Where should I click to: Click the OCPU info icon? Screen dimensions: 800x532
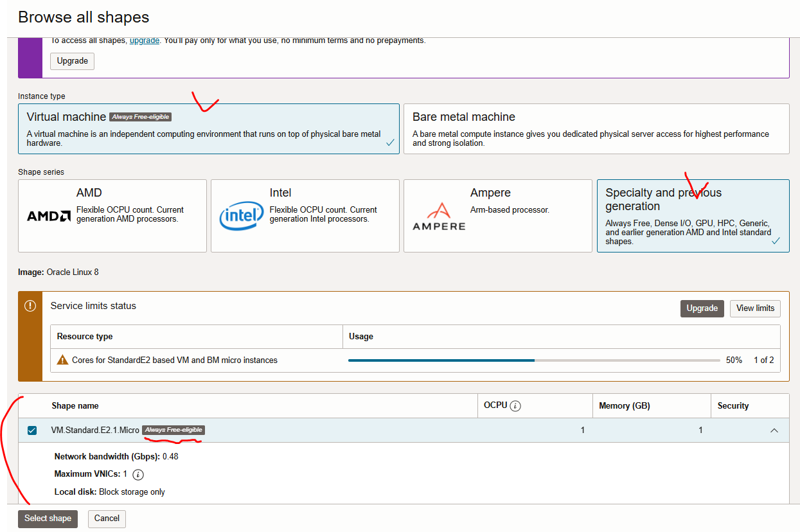[x=515, y=406]
